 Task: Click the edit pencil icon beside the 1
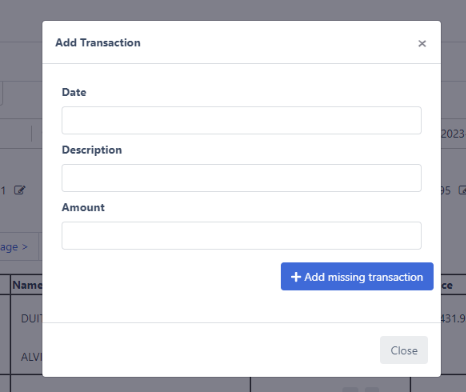click(x=19, y=190)
